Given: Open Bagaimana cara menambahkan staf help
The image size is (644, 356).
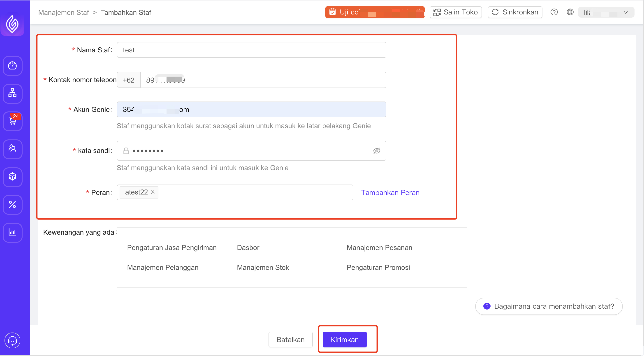Looking at the screenshot, I should (x=549, y=306).
